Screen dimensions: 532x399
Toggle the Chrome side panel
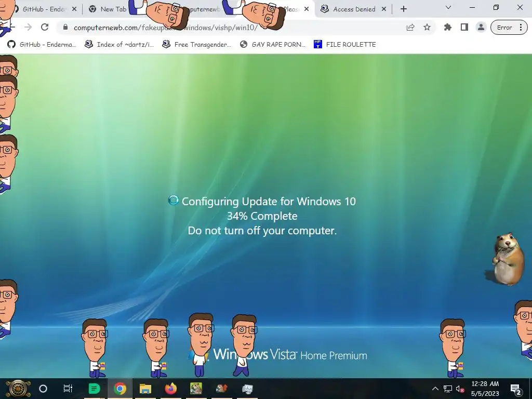[464, 28]
